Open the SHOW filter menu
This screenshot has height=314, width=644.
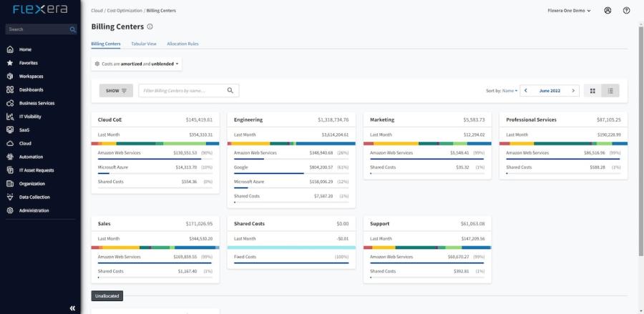tap(116, 91)
